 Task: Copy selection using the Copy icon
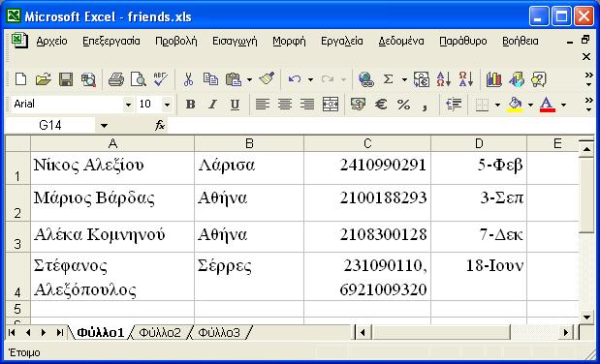[x=210, y=79]
